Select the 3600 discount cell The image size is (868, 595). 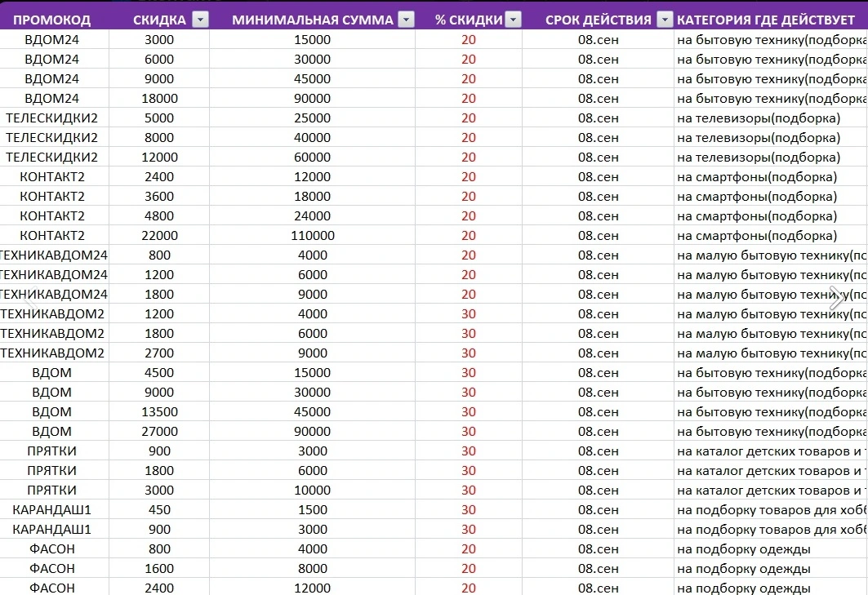[x=159, y=197]
